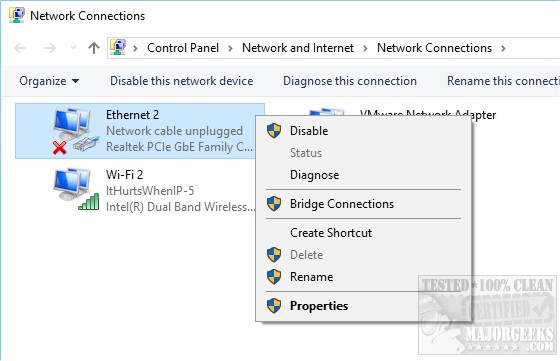Expand chevron after Network and Internet breadcrumb
This screenshot has width=560, height=361.
[365, 48]
